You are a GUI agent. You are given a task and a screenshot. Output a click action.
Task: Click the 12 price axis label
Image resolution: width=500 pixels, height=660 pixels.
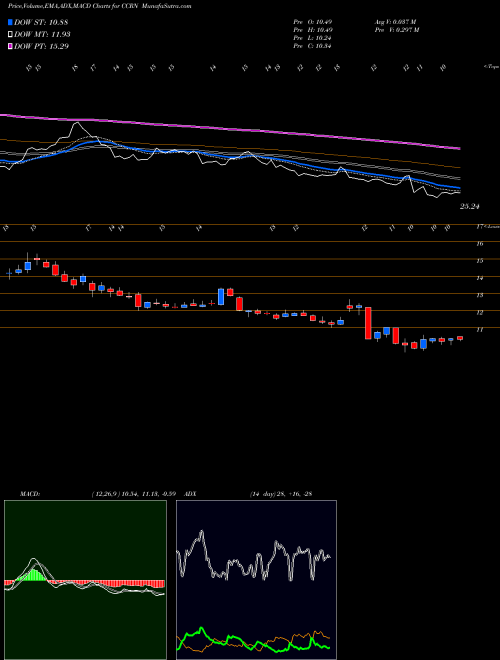[x=479, y=312]
